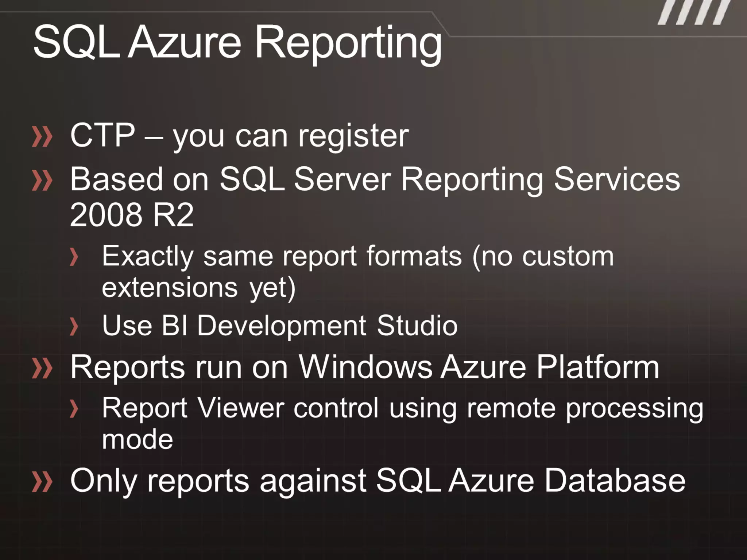Click single-chevron bullet beside Report Viewer control
This screenshot has height=560, width=747.
pos(74,408)
